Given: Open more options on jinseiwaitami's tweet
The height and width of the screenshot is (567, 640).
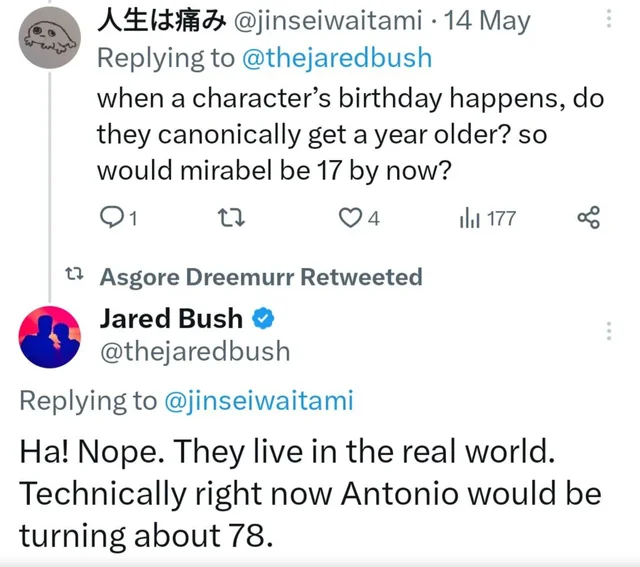Looking at the screenshot, I should [609, 19].
